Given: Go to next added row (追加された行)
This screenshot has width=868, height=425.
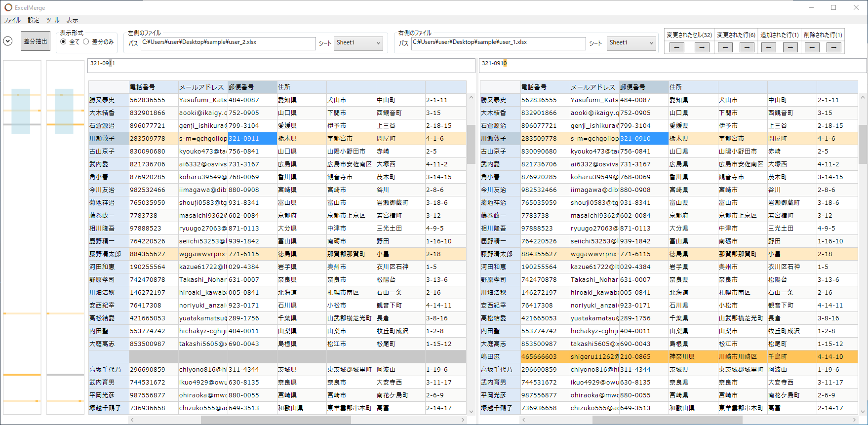Looking at the screenshot, I should pyautogui.click(x=790, y=47).
